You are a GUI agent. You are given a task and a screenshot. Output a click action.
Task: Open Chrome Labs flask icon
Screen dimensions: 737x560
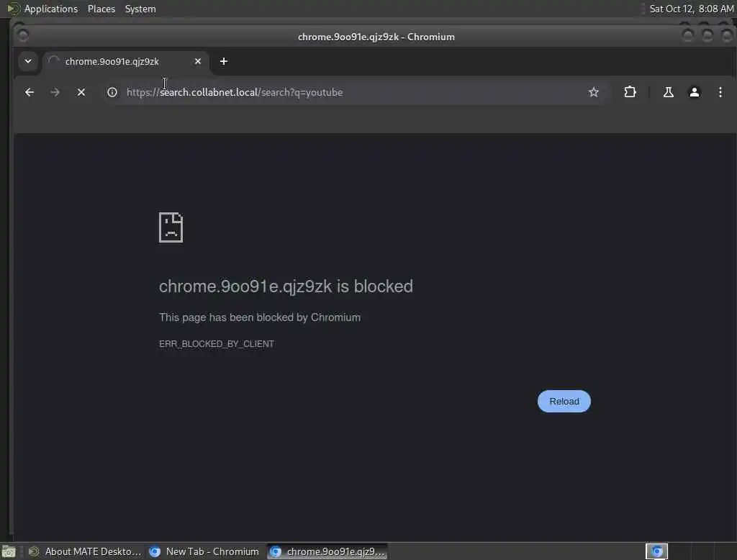[x=668, y=92]
